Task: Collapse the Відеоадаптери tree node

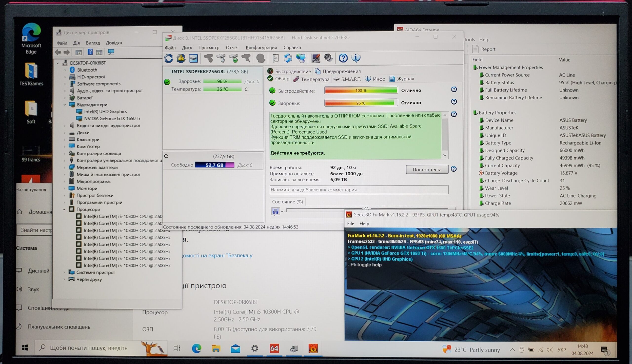Action: (x=64, y=105)
